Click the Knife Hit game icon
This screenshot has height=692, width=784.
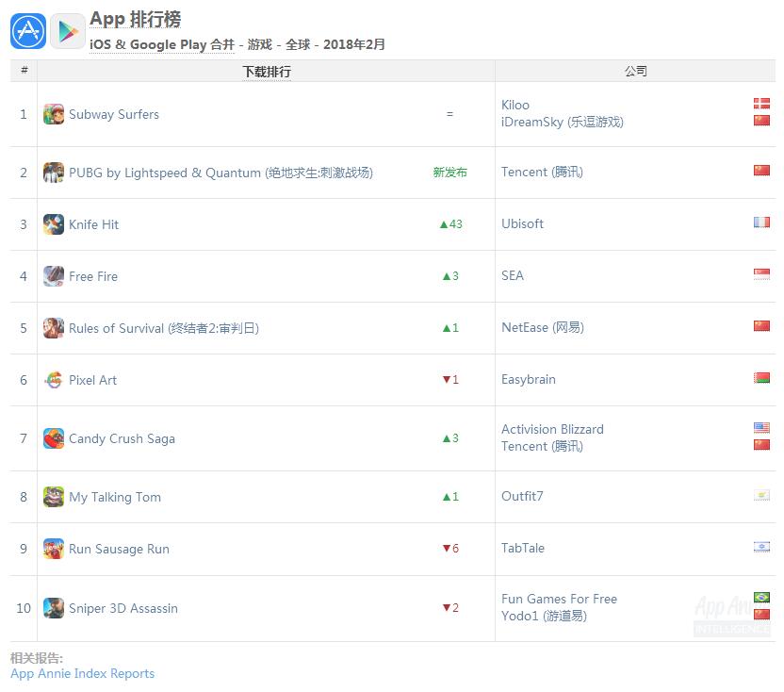coord(54,224)
